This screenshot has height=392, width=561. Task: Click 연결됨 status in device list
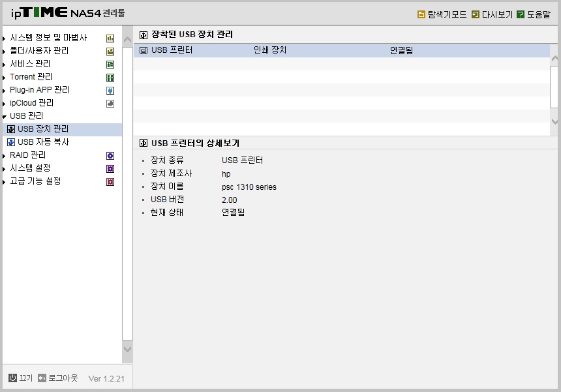401,50
